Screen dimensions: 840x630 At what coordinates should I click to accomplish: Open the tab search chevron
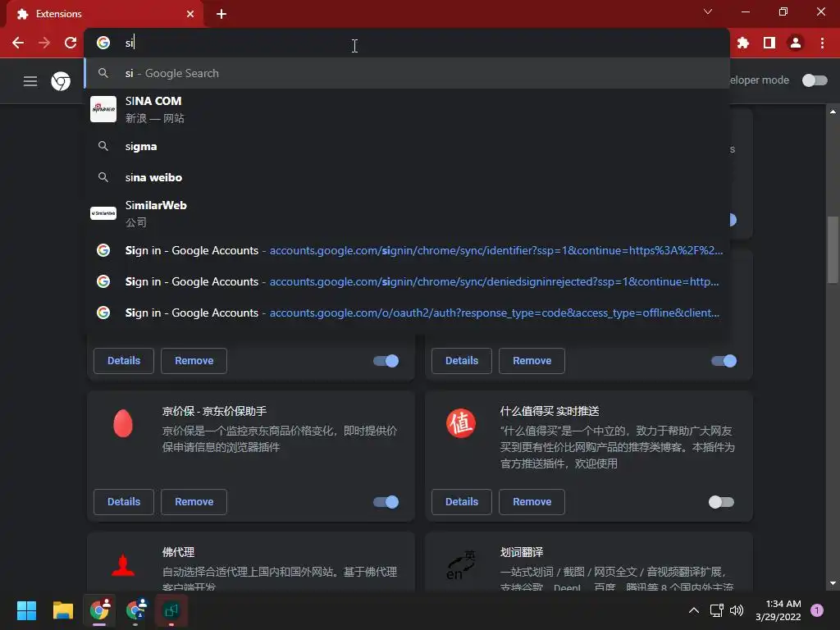click(x=708, y=11)
